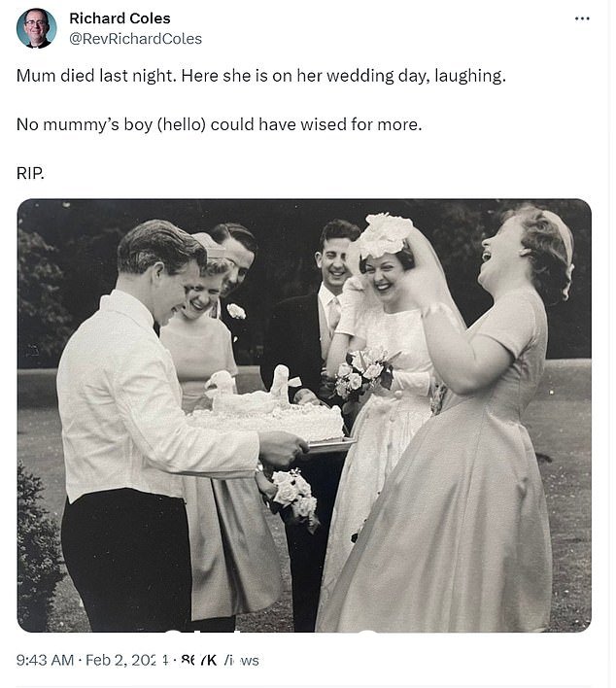The width and height of the screenshot is (616, 688).
Task: Open the attached black-and-white wedding photo
Action: (304, 415)
